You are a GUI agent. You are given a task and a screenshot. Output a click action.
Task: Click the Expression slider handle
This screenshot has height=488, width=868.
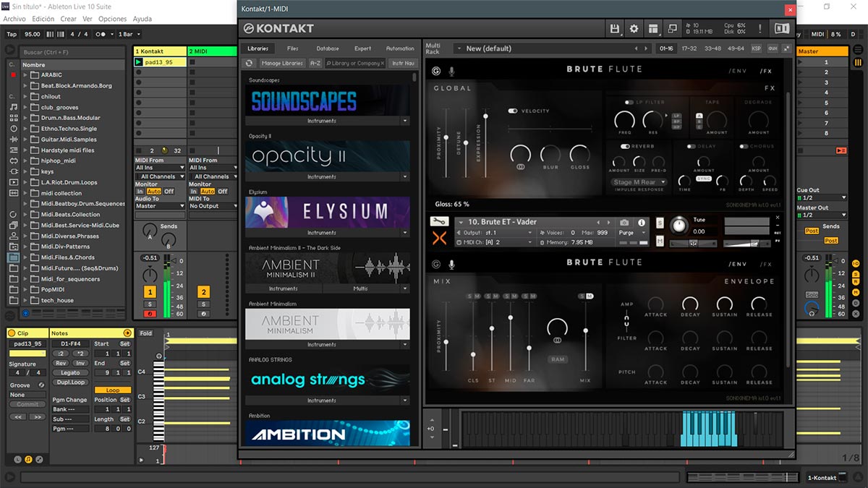coord(485,116)
